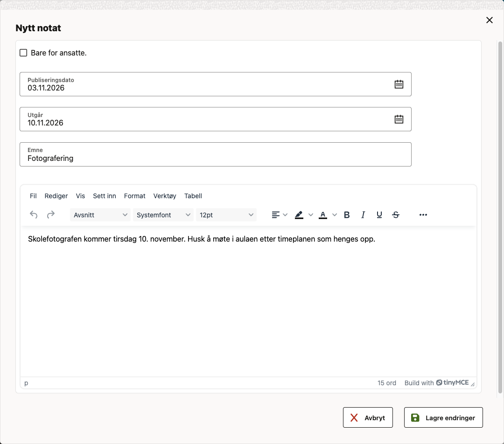Expand the alignment options chevron
Screen dimensions: 504x444
tap(285, 215)
